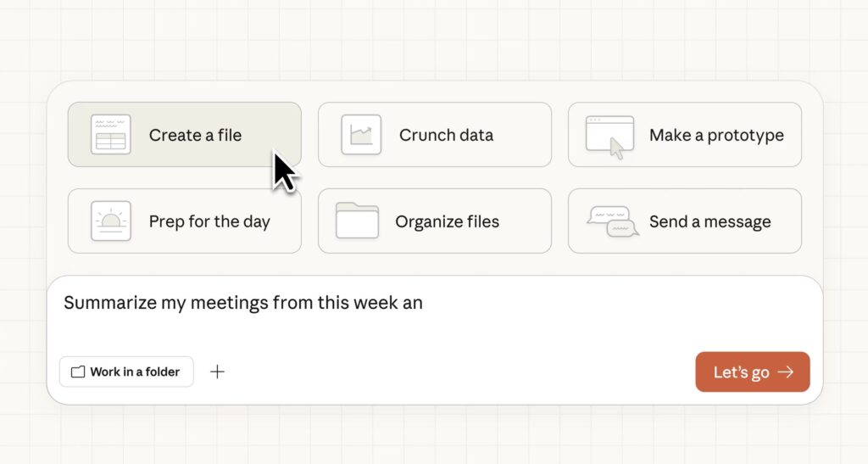Viewport: 868px width, 464px height.
Task: Select the Create a file suggestion
Action: [195, 135]
